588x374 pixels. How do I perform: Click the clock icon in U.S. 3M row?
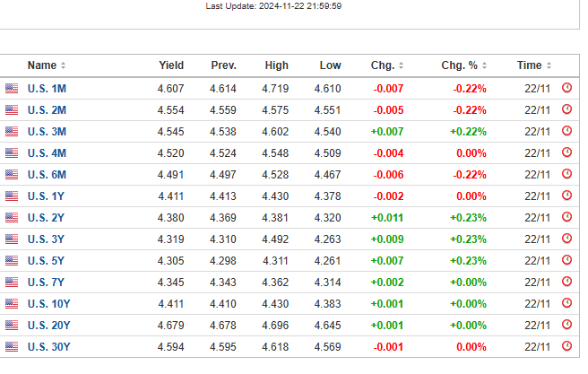[566, 131]
